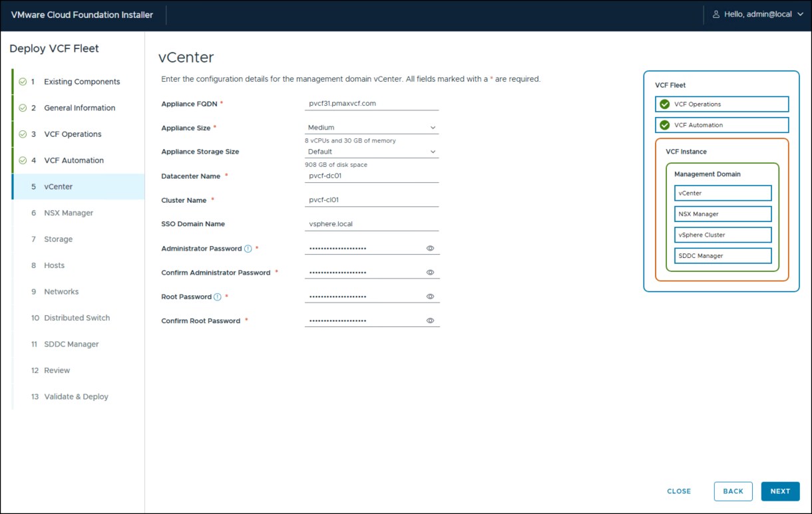Click the green checkmark icon for VCF Automation step
812x514 pixels.
23,160
